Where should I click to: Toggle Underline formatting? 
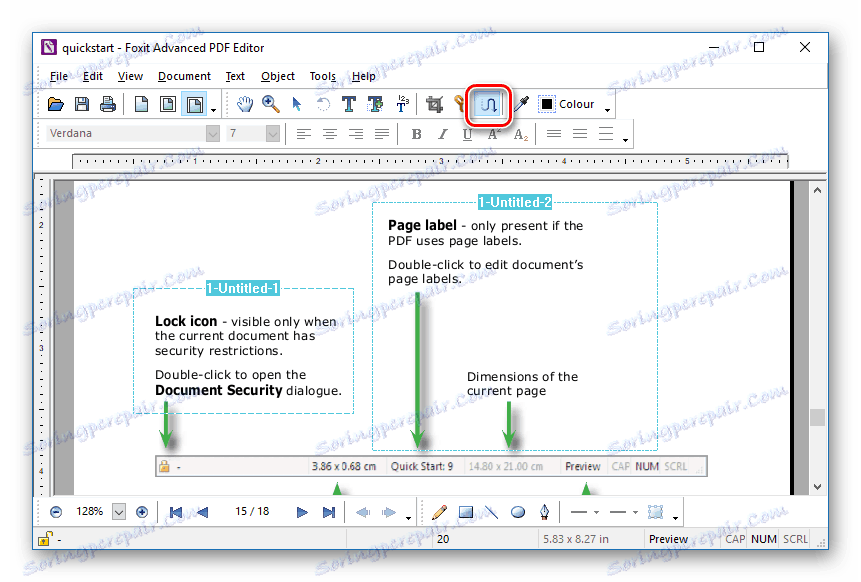[x=467, y=133]
